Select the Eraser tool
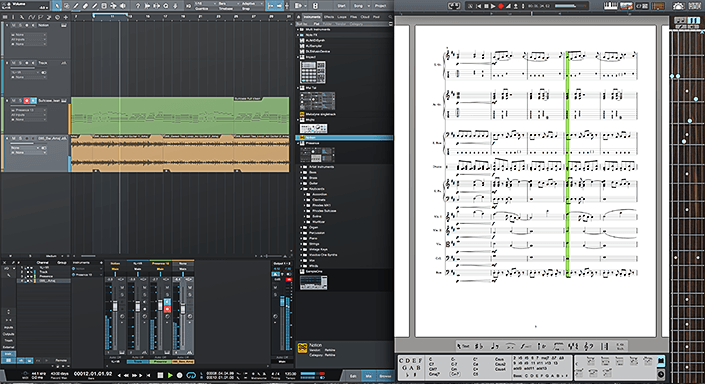This screenshot has height=384, width=705. click(x=85, y=6)
